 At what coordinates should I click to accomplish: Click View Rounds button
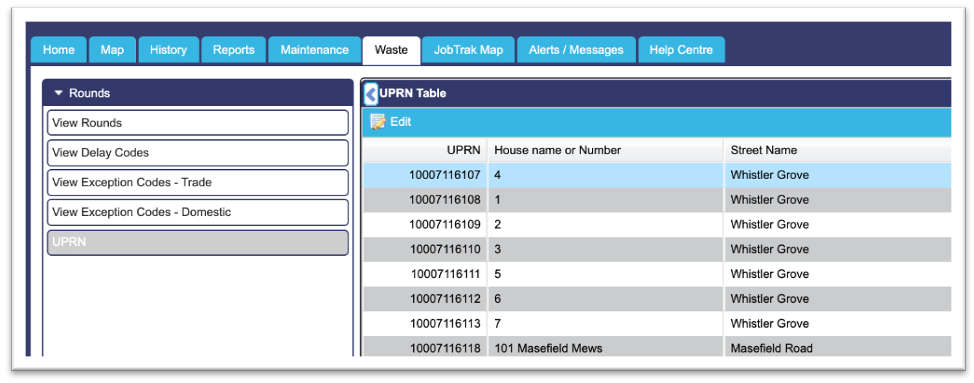point(198,123)
